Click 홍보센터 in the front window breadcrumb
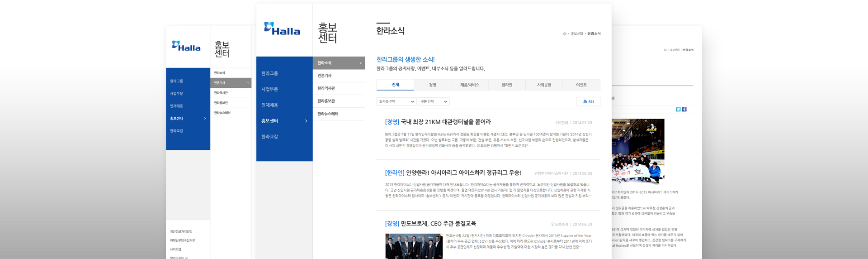 pyautogui.click(x=577, y=34)
